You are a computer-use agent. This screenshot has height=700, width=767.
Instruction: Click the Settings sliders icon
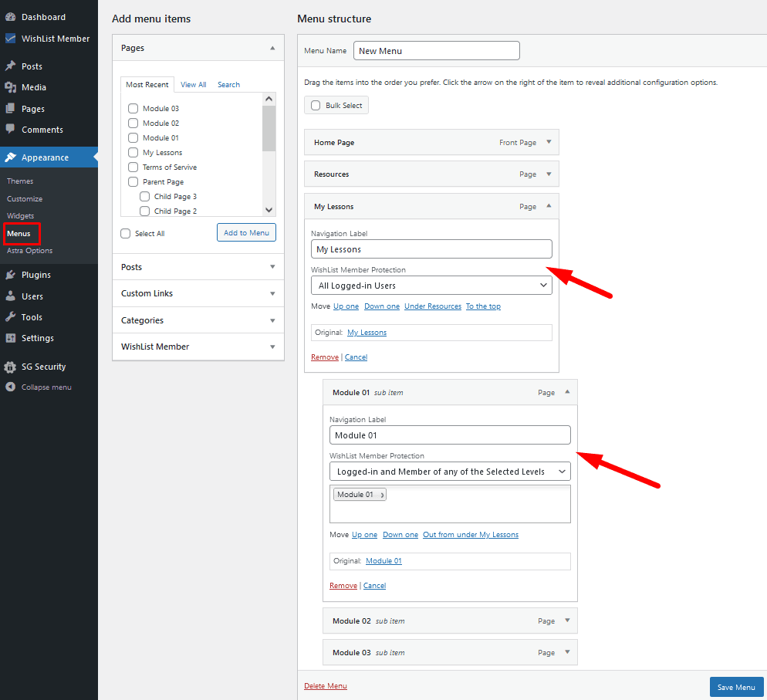click(10, 338)
